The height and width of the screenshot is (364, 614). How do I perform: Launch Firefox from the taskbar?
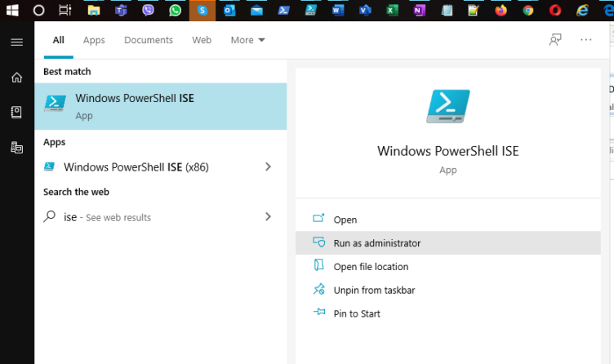click(x=501, y=11)
